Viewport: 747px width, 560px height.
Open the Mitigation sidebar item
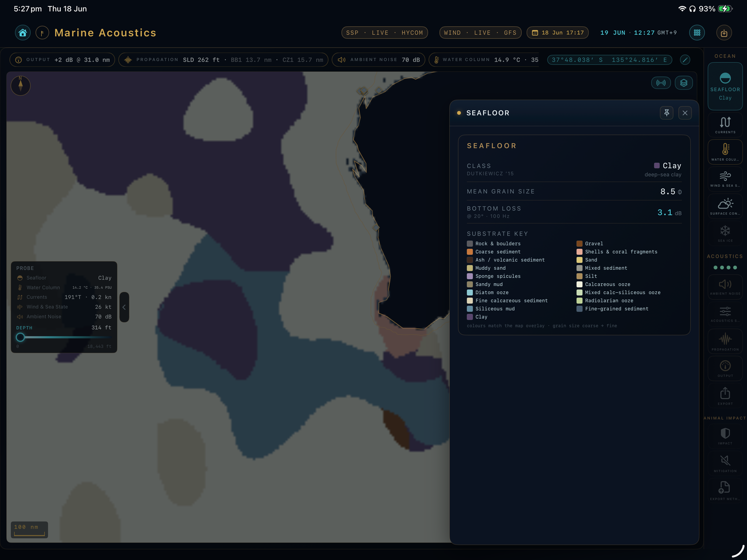click(x=725, y=463)
